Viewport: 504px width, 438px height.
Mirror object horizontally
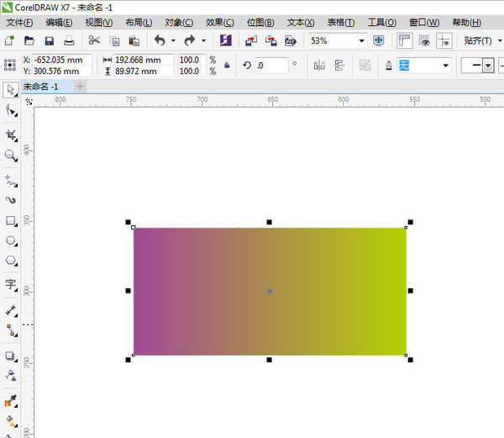click(x=319, y=66)
